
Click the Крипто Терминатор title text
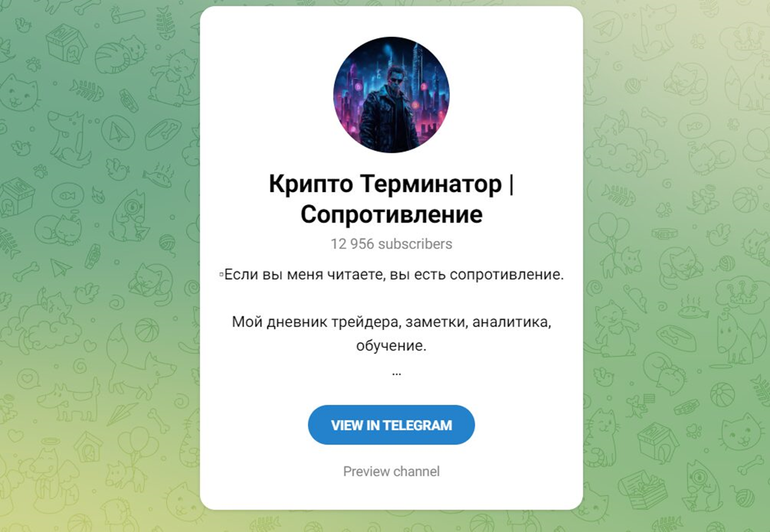point(385,184)
